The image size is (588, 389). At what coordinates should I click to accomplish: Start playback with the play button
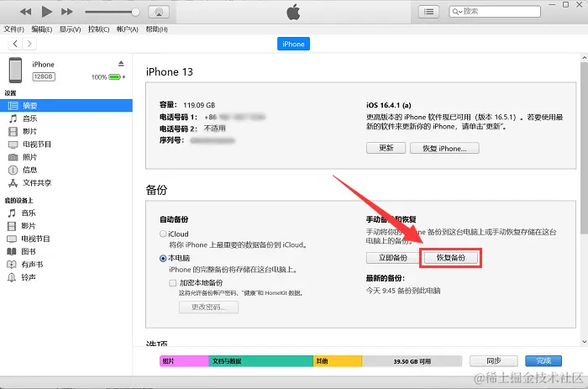pyautogui.click(x=46, y=12)
